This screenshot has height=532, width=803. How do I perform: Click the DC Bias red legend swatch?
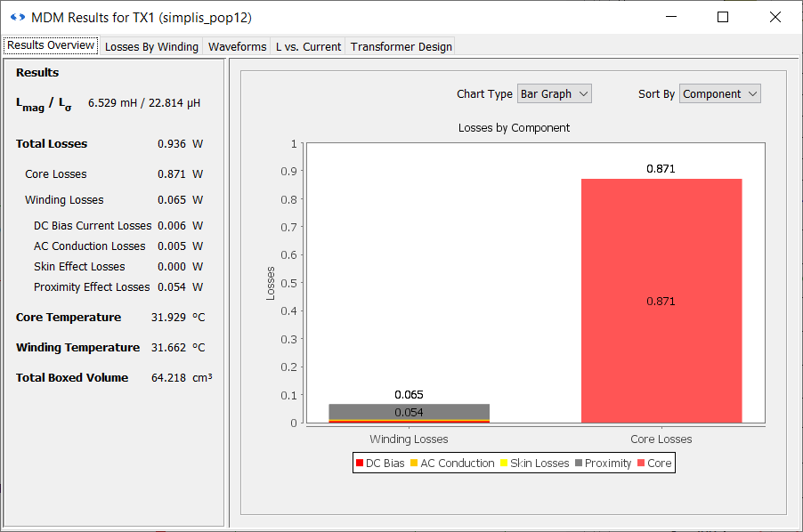pos(359,463)
